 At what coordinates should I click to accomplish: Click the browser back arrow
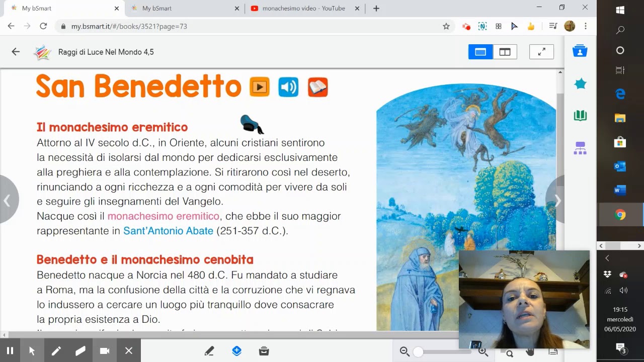[x=11, y=26]
